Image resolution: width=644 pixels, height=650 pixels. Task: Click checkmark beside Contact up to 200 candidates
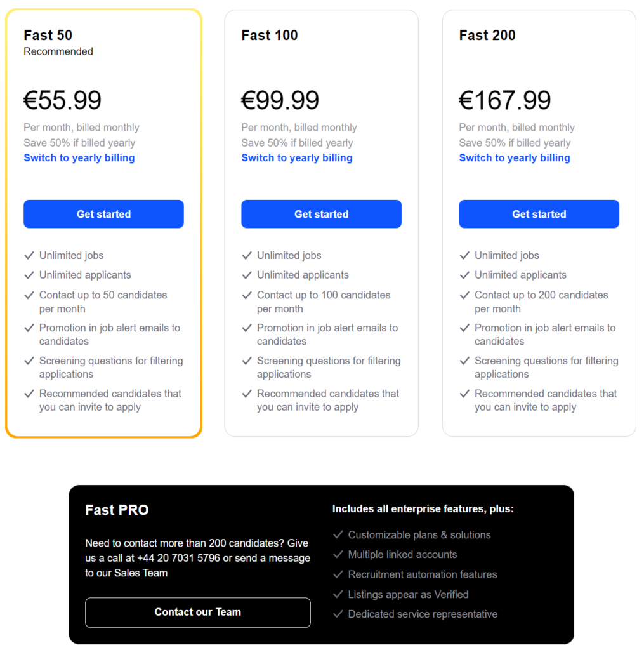click(464, 295)
